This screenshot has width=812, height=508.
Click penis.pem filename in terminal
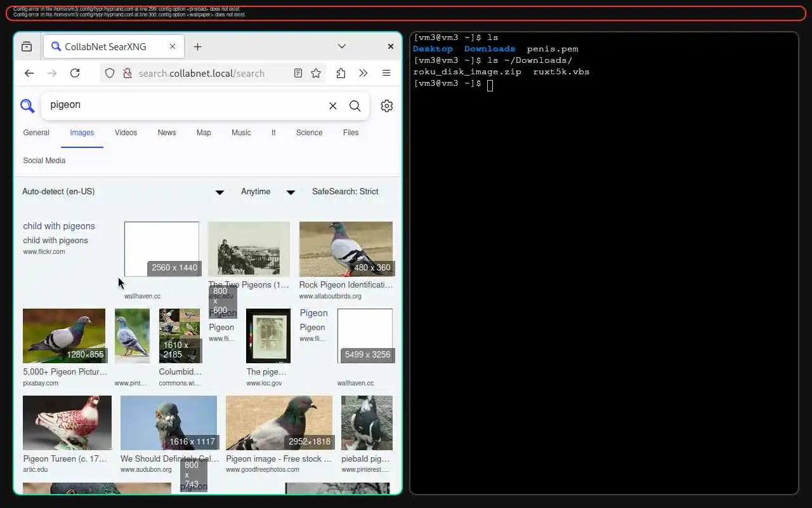553,49
